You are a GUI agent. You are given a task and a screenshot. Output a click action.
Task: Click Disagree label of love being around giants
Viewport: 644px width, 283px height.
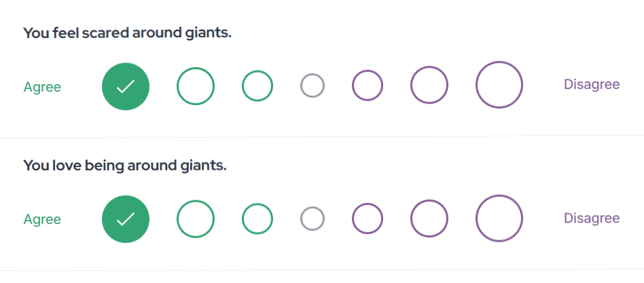pos(592,218)
